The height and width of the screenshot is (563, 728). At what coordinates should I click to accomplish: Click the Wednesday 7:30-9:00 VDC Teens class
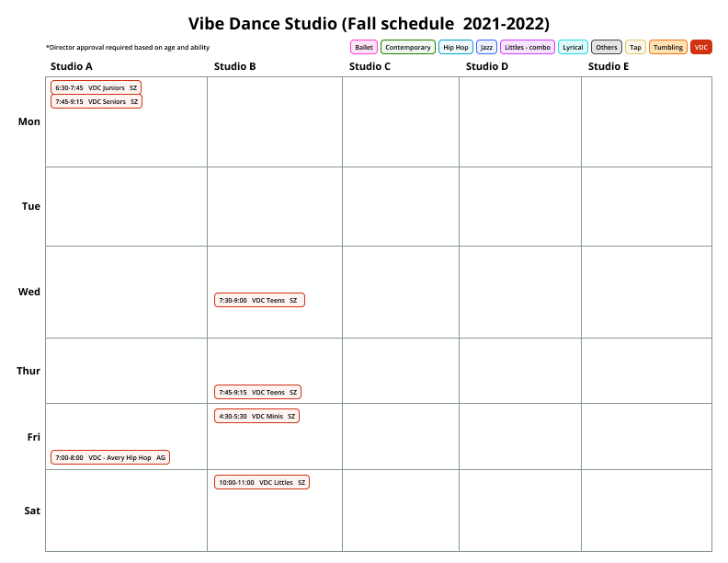[259, 300]
